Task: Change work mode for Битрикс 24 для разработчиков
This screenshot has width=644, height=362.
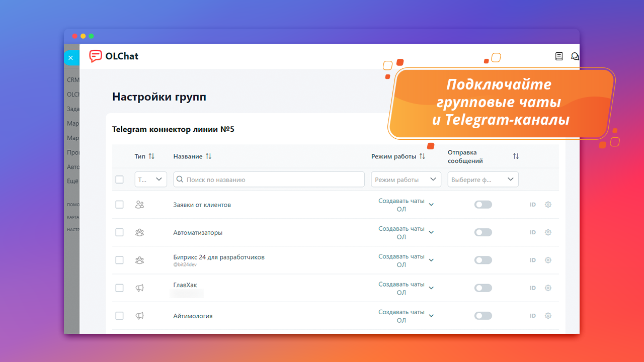Action: (406, 260)
